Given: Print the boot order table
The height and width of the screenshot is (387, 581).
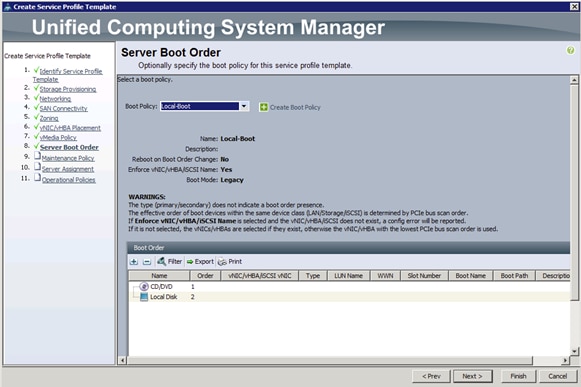Looking at the screenshot, I should click(230, 262).
